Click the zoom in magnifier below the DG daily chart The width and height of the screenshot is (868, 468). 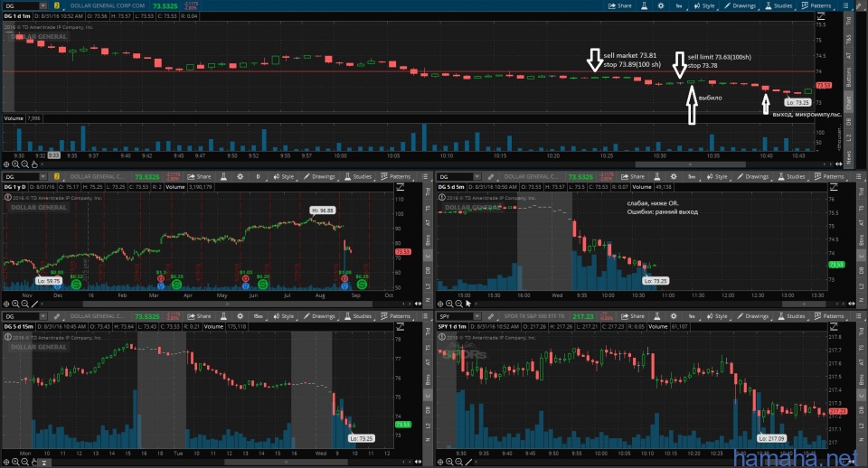(15, 304)
